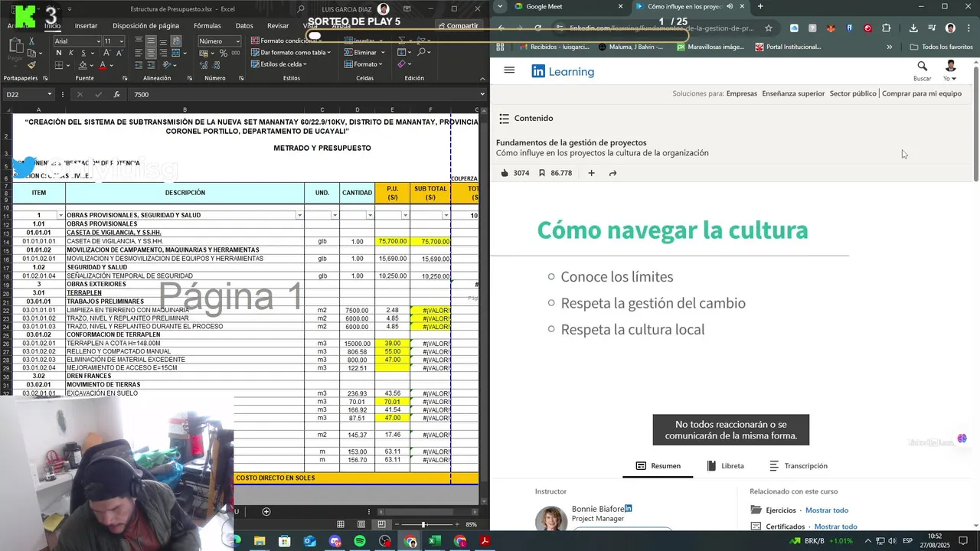Click 'Mostrar todo' next to Ejercicios
The height and width of the screenshot is (551, 980).
(827, 510)
